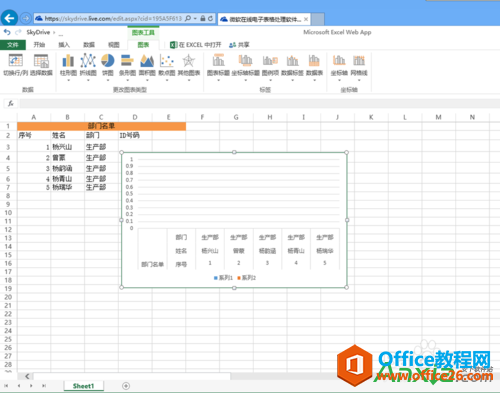
Task: Select the ID号码 header cell
Action: point(135,135)
